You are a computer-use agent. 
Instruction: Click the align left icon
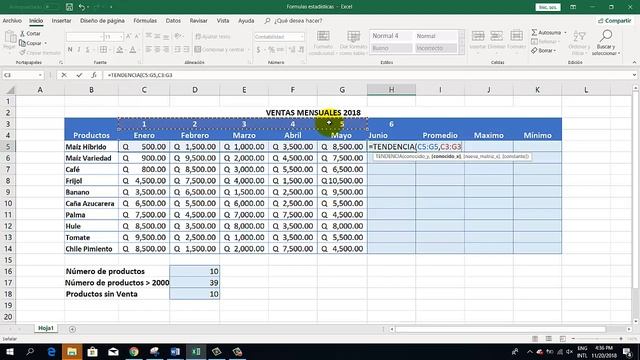coord(149,50)
